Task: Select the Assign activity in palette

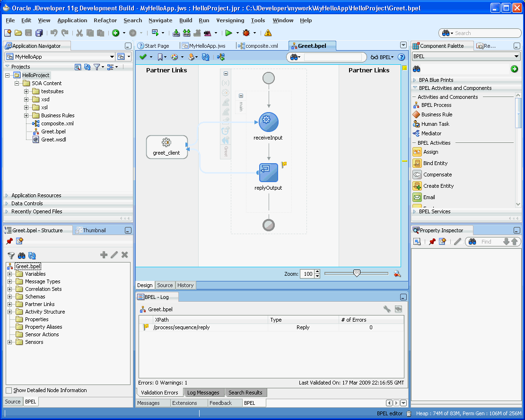Action: click(430, 152)
